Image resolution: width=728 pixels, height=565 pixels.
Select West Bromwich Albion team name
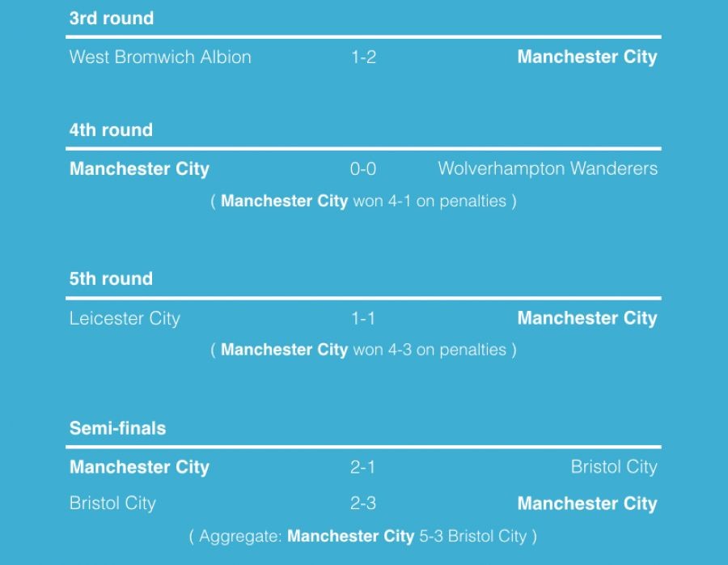pyautogui.click(x=160, y=57)
